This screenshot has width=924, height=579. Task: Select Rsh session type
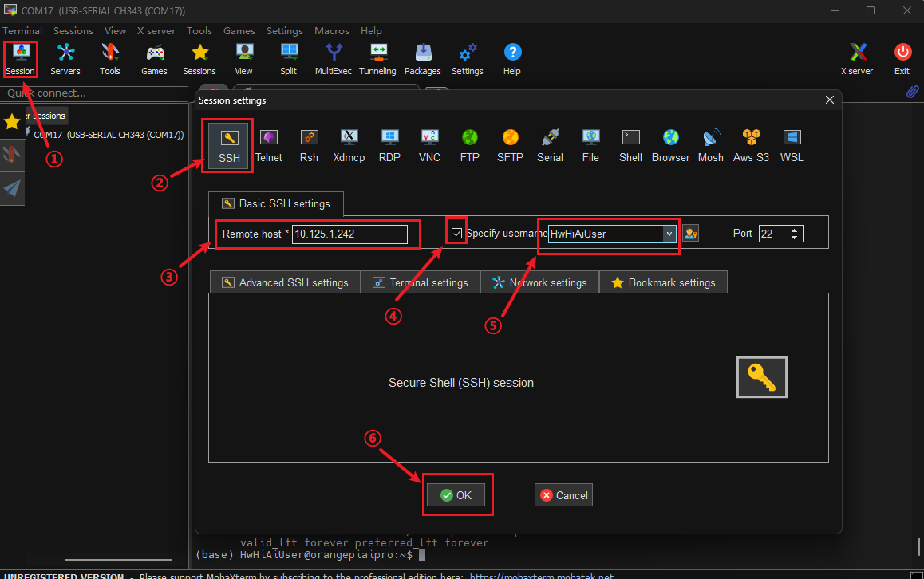(x=309, y=146)
